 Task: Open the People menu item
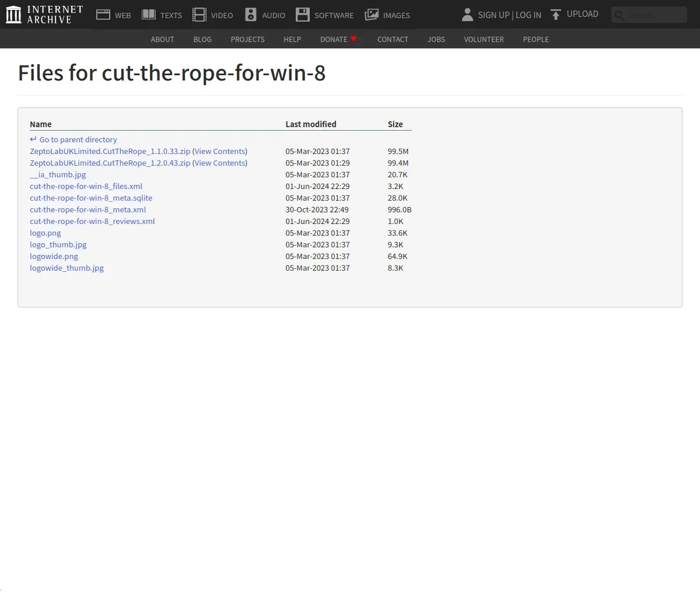[535, 39]
